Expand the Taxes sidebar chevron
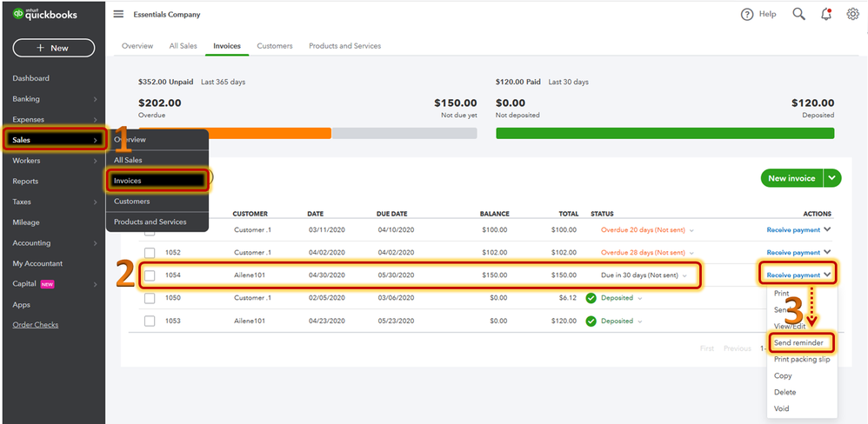The height and width of the screenshot is (424, 868). pyautogui.click(x=95, y=202)
